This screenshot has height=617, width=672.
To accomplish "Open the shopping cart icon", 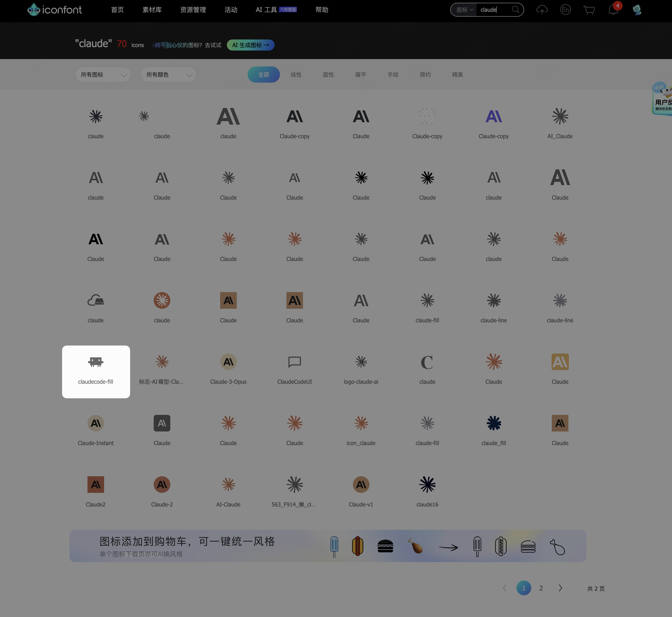I will pos(590,10).
